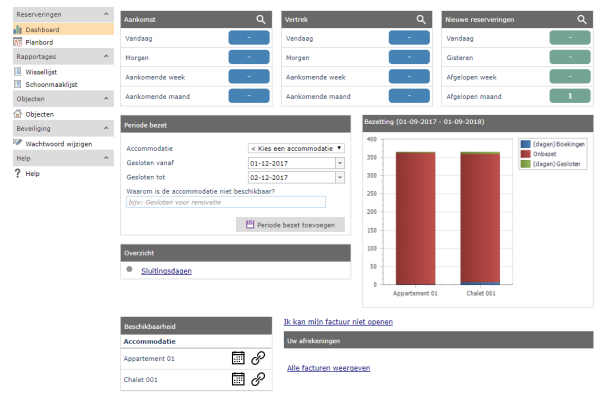The width and height of the screenshot is (607, 407).
Task: Open Planbord from the sidebar
Action: point(39,42)
